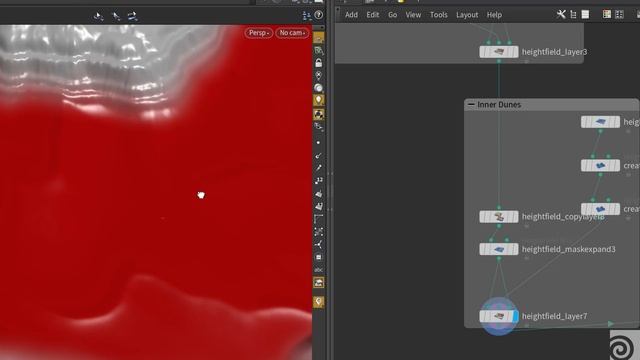
Task: Click the icon below high quality lighting
Action: pos(318,127)
